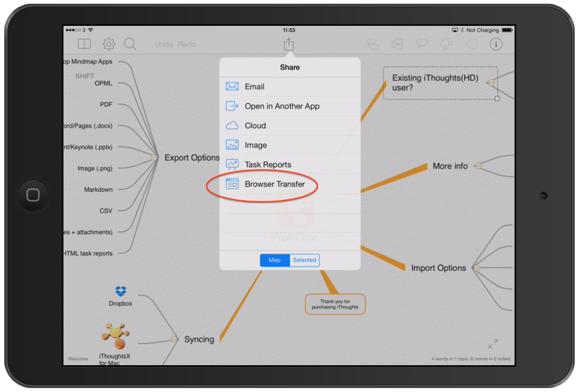This screenshot has height=392, width=578.
Task: Select the CSV topic
Action: pos(106,211)
